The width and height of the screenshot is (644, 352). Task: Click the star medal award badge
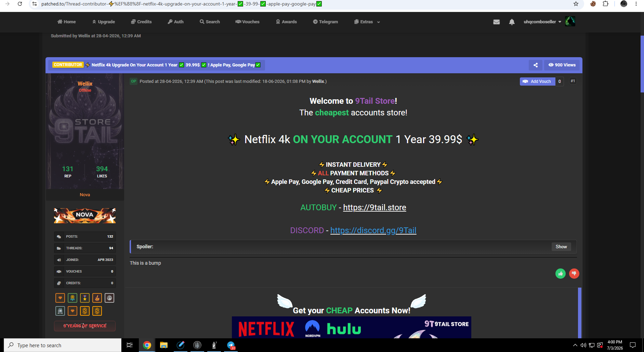85,298
